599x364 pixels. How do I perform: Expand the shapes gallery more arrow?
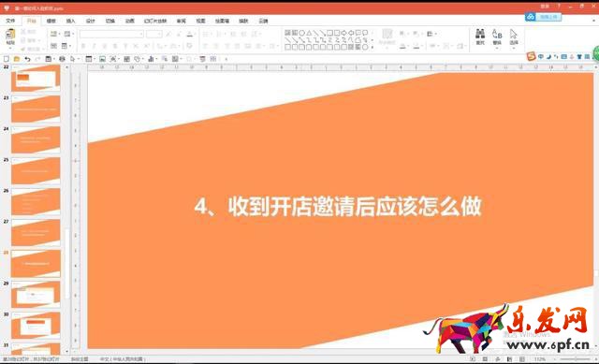tap(373, 47)
